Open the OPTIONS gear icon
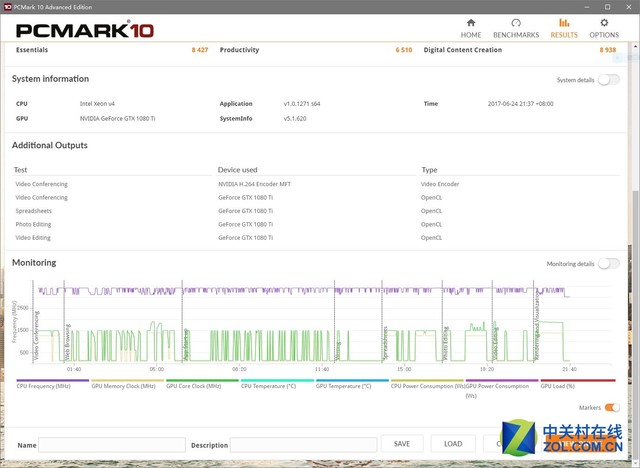Image resolution: width=640 pixels, height=468 pixels. [604, 23]
